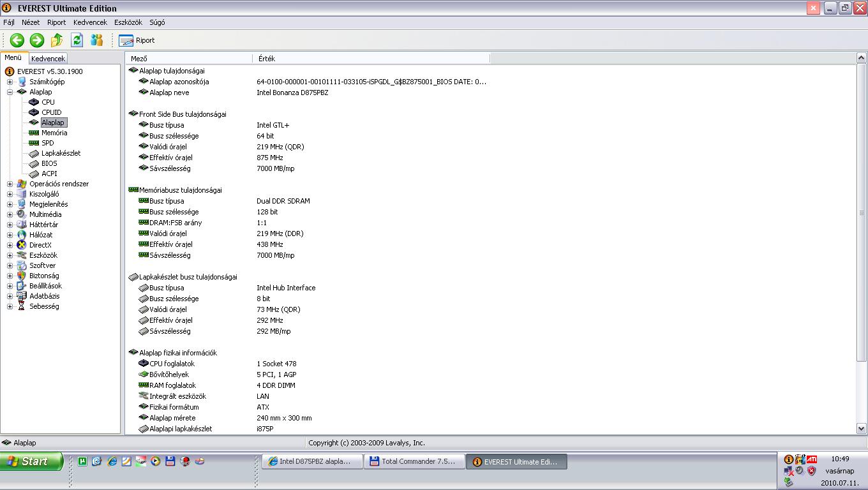The height and width of the screenshot is (490, 868).
Task: Collapse the Alaplap tree node
Action: click(10, 92)
